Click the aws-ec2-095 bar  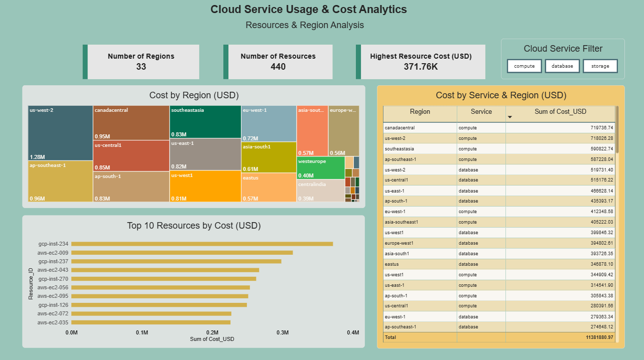160,296
